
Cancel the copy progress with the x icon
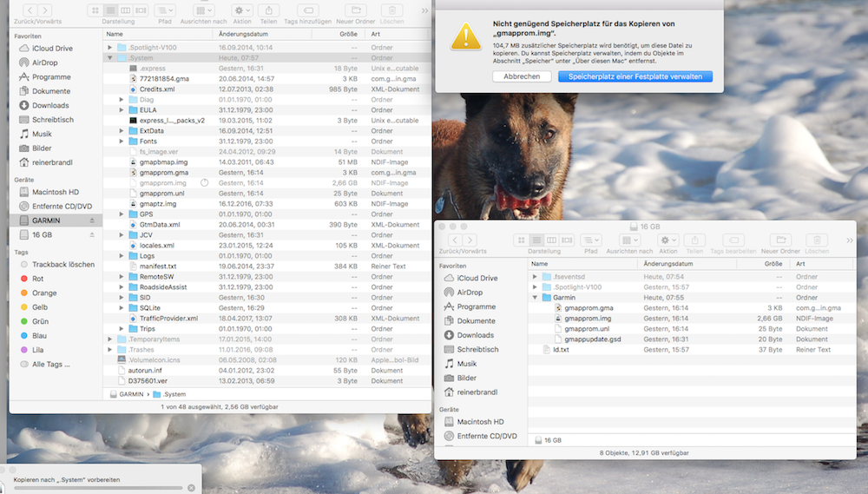pos(191,488)
